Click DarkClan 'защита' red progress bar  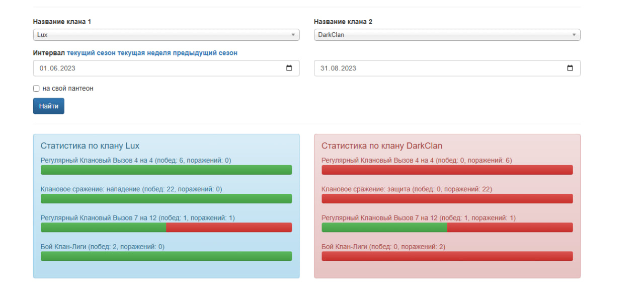[x=447, y=199]
